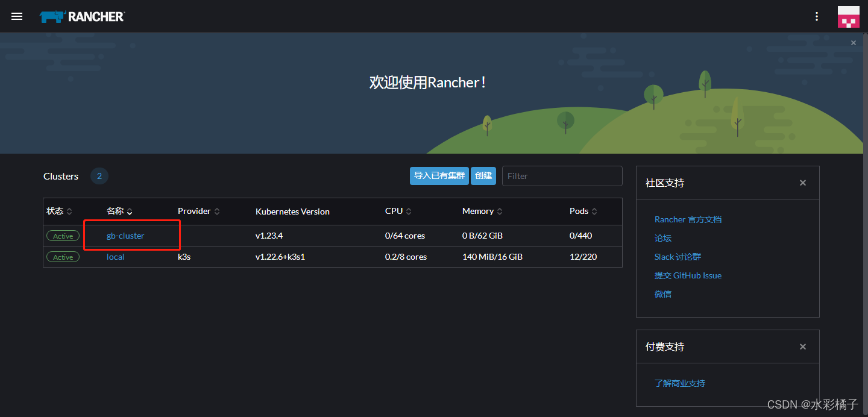This screenshot has width=868, height=417.
Task: Click Active status badge of gb-cluster
Action: pos(63,236)
